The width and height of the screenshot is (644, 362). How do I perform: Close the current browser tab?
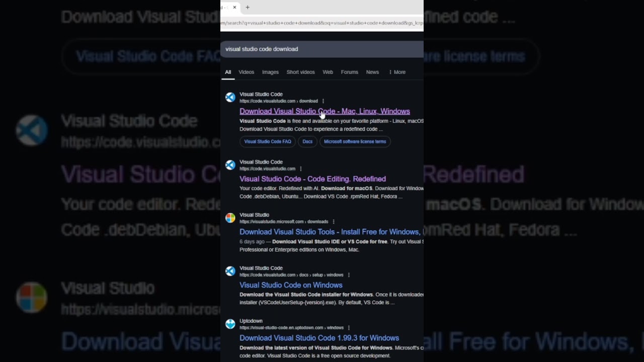coord(234,7)
